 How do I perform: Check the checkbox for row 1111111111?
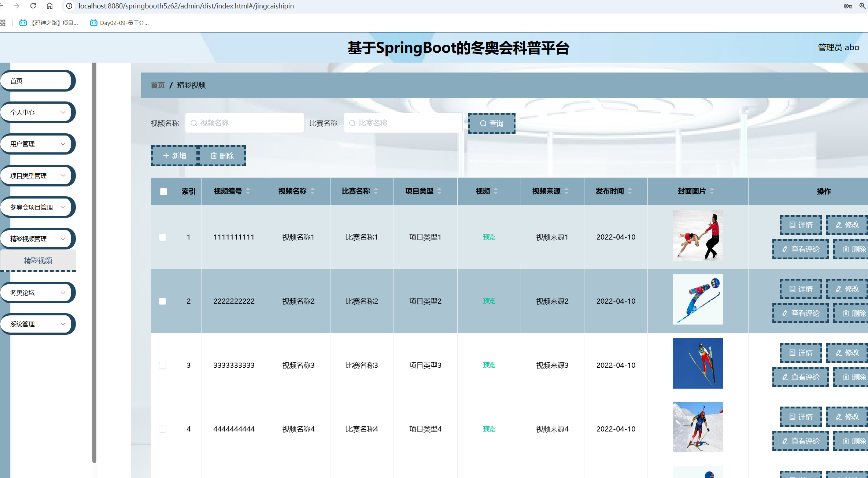click(163, 237)
